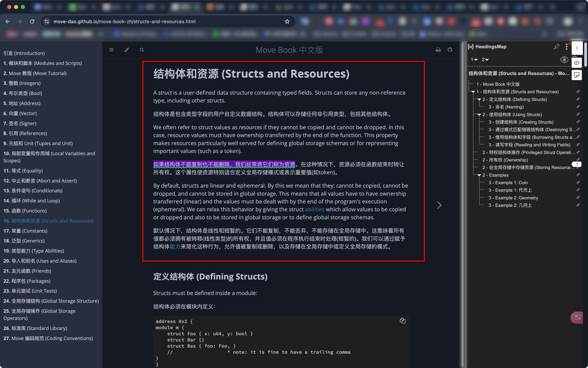Click the 定义结构体 (Defining Structs) heading

[x=210, y=276]
